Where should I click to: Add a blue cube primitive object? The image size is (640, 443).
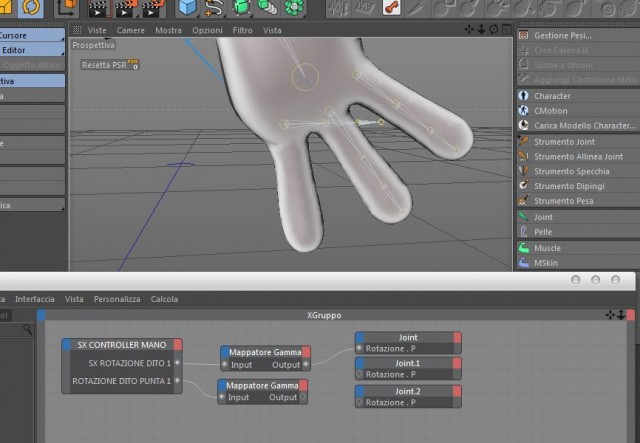187,7
